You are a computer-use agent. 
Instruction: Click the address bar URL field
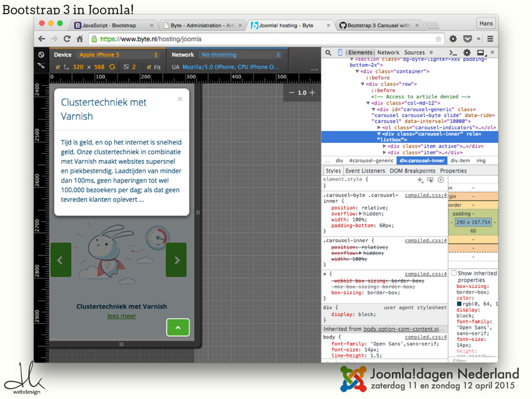point(266,39)
